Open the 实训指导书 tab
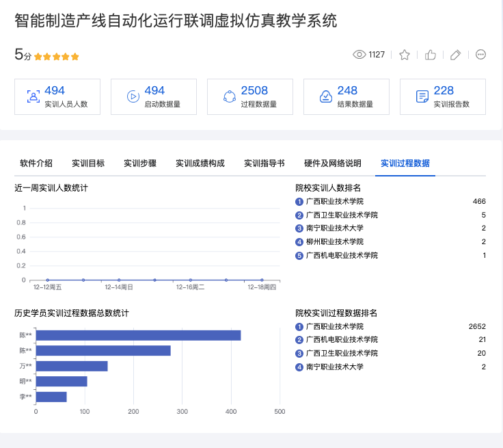The image size is (503, 448). (264, 163)
